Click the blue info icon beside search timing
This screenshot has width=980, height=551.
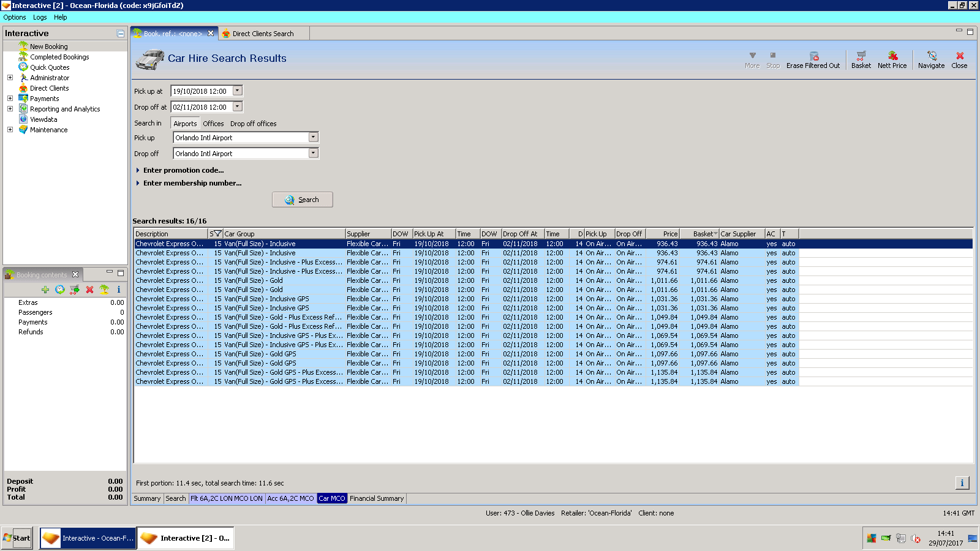click(962, 483)
